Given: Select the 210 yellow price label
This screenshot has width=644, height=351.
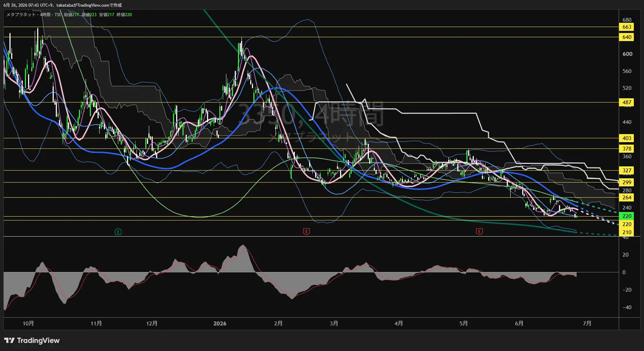Looking at the screenshot, I should pyautogui.click(x=626, y=232).
